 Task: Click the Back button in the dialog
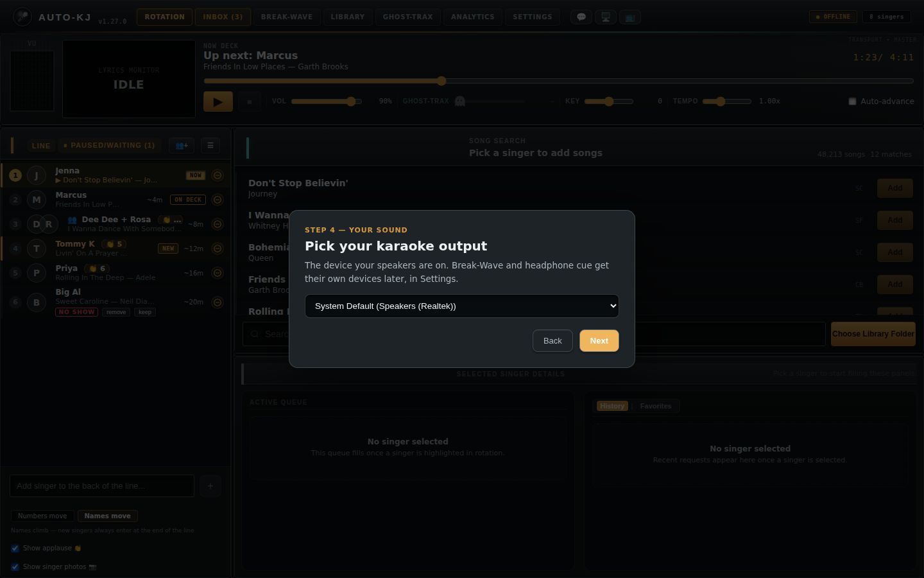(x=552, y=341)
